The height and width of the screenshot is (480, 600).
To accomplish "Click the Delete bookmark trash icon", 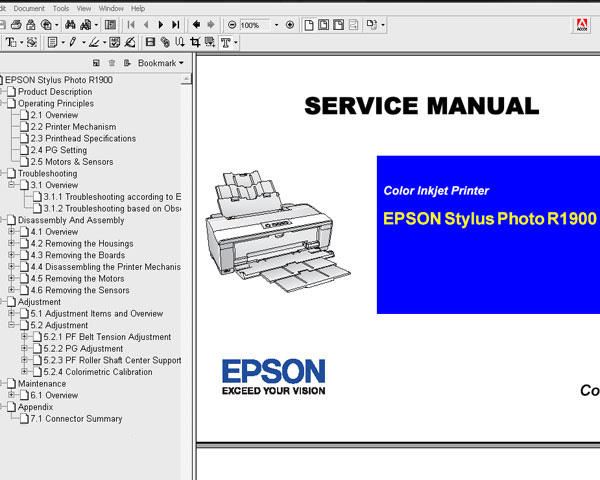I will pos(111,63).
